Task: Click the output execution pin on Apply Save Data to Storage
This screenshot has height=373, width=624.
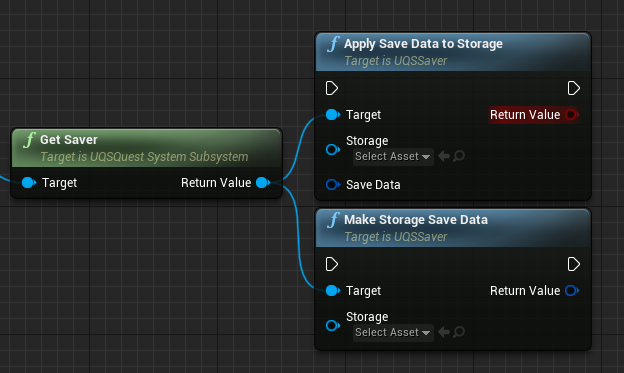Action: point(573,88)
